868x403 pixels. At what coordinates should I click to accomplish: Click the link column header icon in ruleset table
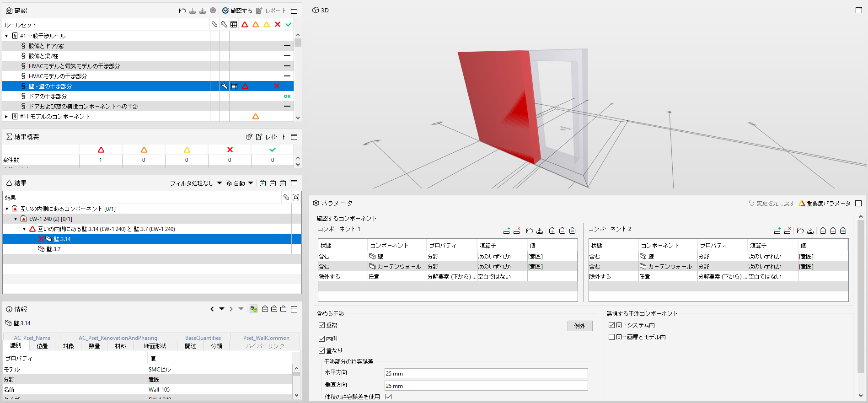click(x=214, y=24)
